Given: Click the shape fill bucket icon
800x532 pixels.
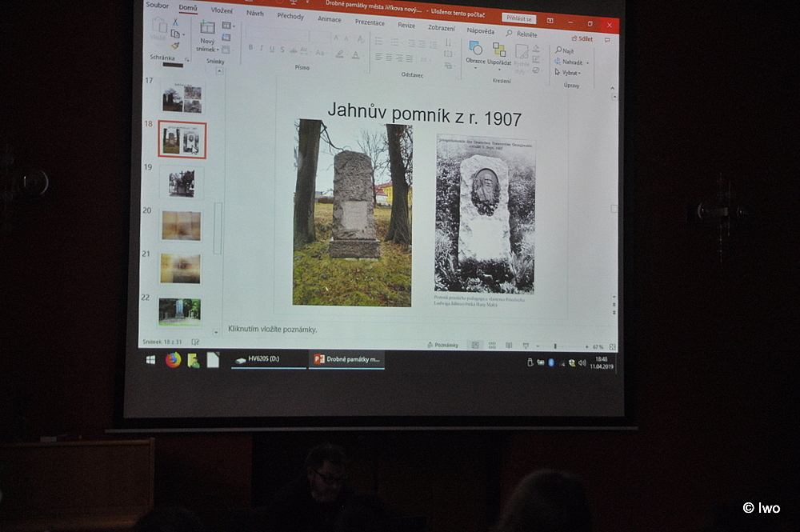Looking at the screenshot, I should tap(536, 49).
